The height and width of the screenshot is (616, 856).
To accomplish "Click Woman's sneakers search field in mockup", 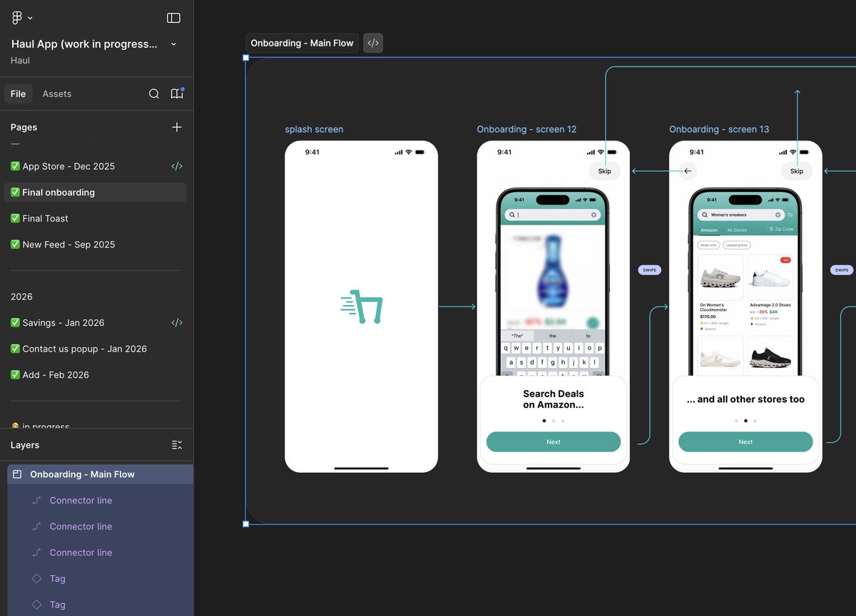I will pyautogui.click(x=741, y=215).
